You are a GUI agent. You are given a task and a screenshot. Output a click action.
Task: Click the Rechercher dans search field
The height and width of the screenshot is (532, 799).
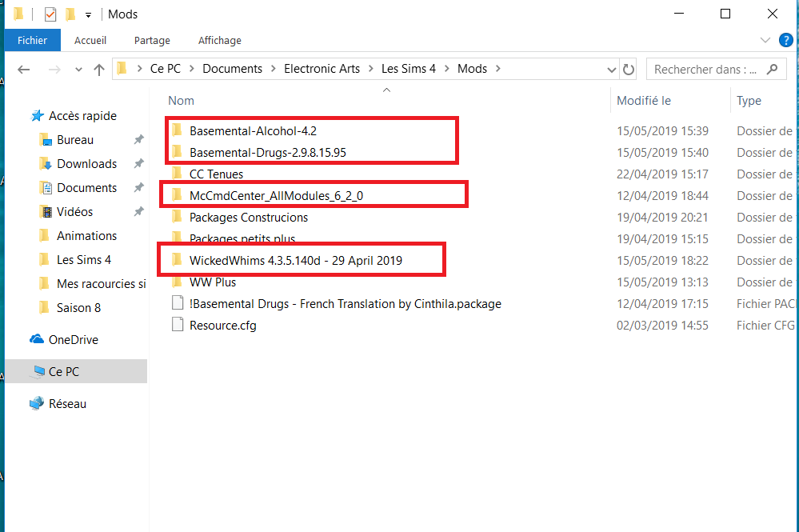click(x=717, y=69)
